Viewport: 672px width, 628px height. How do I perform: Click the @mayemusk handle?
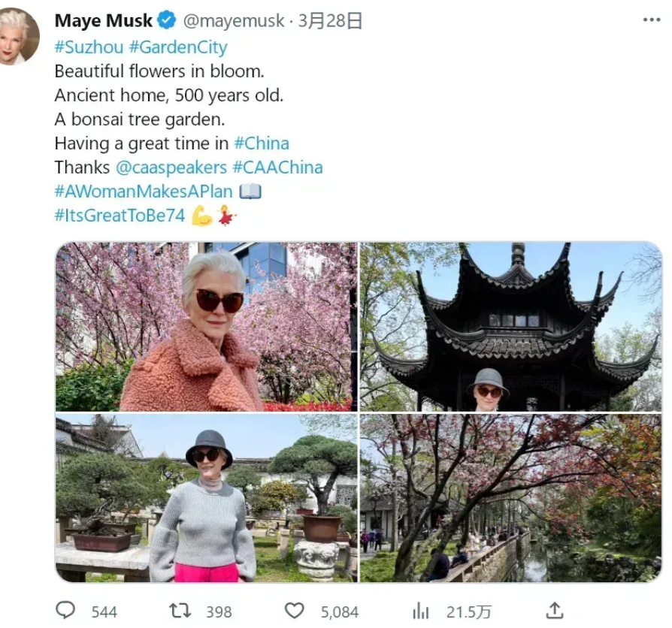point(234,20)
